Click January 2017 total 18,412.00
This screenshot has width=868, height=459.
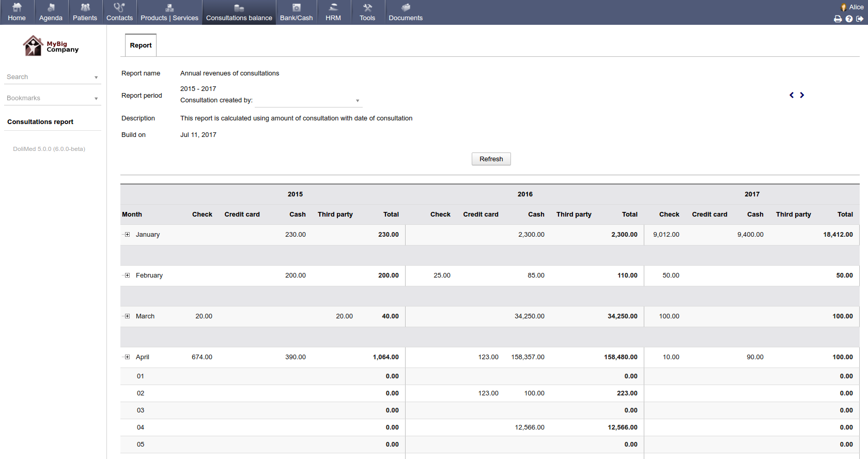click(x=838, y=235)
